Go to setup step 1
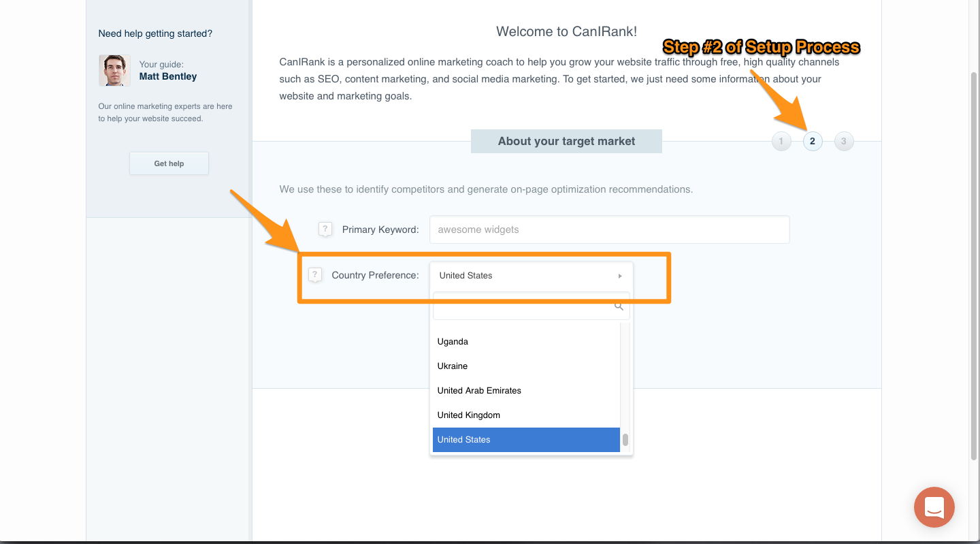This screenshot has height=544, width=980. [781, 142]
